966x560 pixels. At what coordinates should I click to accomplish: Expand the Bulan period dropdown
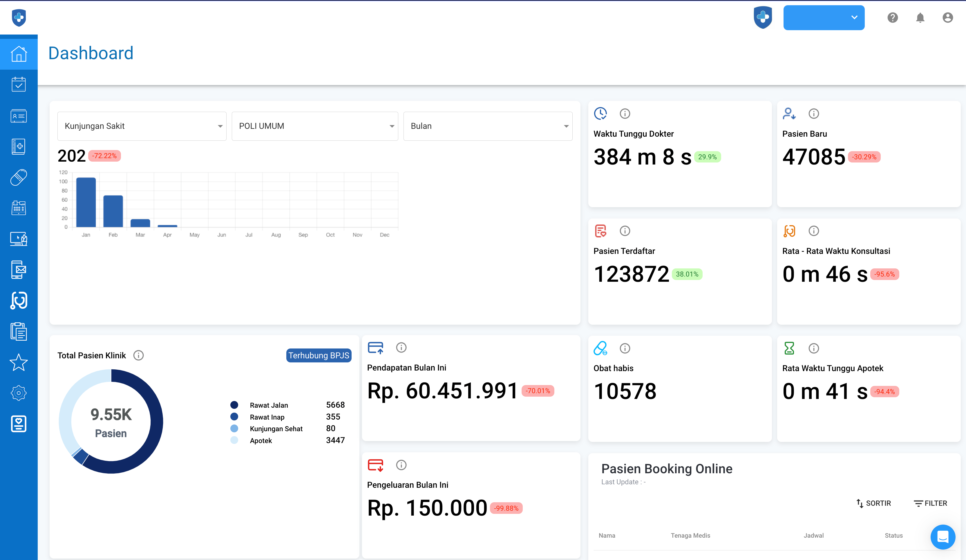pyautogui.click(x=488, y=126)
